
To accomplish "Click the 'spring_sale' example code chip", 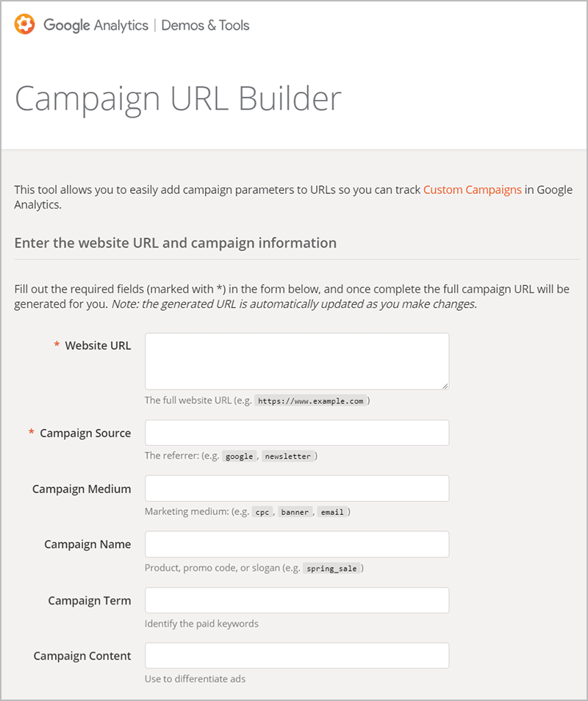I will point(332,568).
